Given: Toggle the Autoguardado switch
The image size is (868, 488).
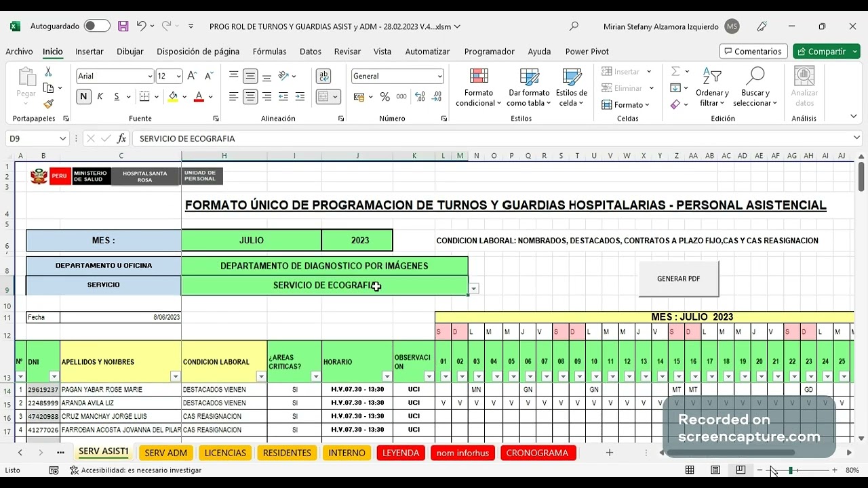Looking at the screenshot, I should (97, 26).
